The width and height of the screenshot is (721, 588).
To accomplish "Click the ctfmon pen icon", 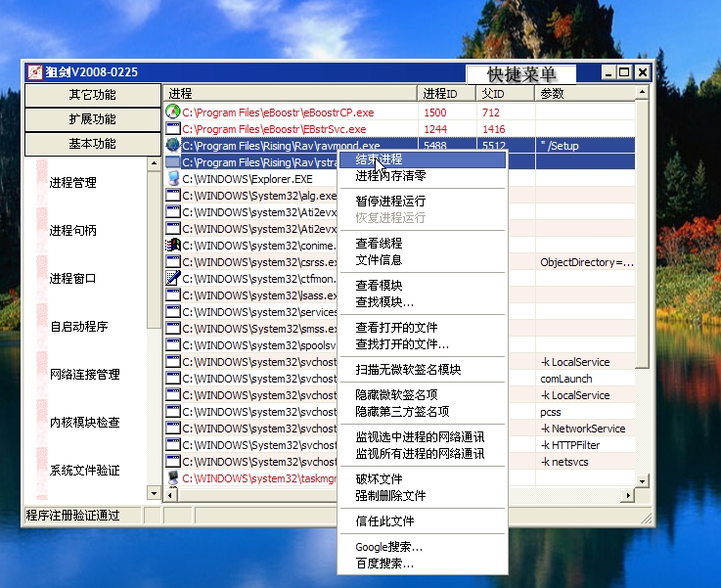I will tap(173, 278).
